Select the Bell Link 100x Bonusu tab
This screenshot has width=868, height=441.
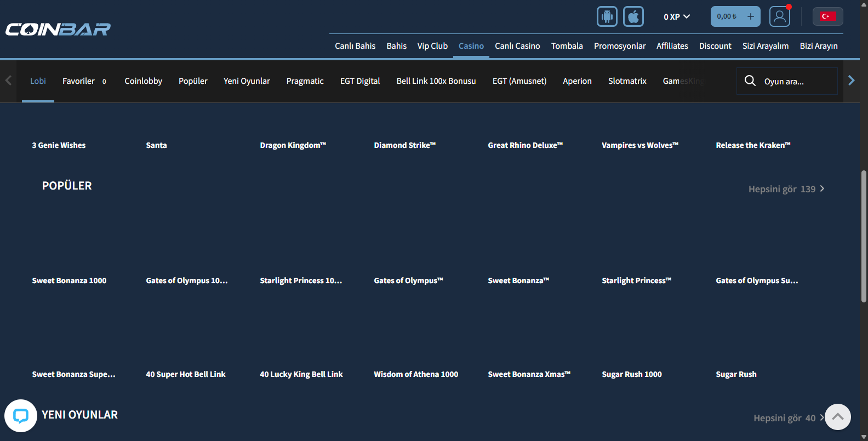[x=436, y=81]
